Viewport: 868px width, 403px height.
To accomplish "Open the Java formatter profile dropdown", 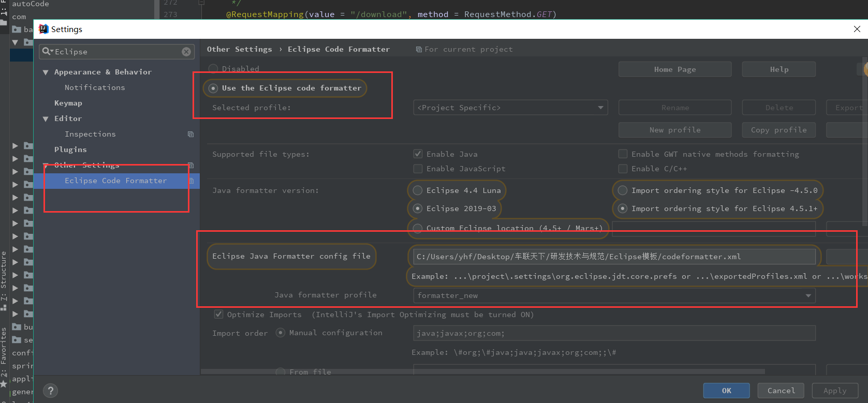I will [x=614, y=295].
